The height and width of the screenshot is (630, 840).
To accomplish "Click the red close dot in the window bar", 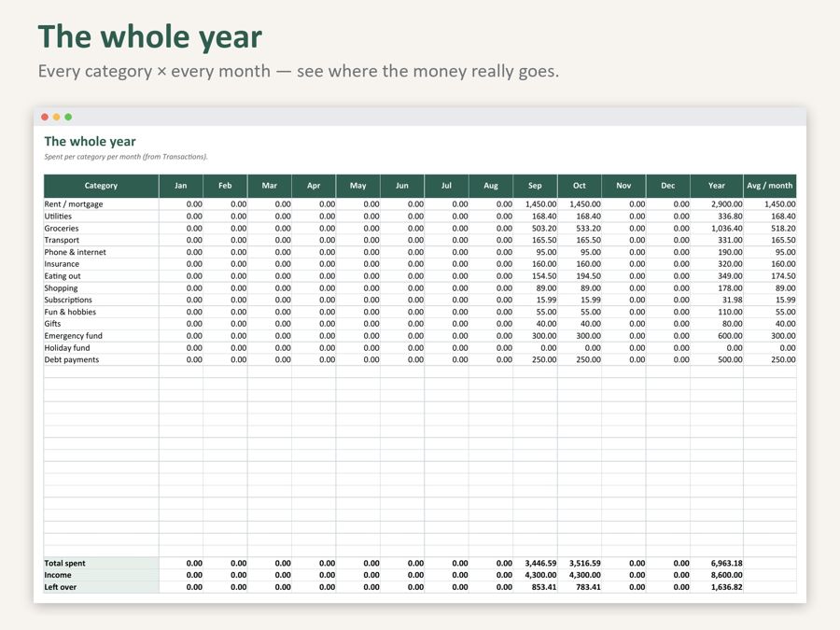I will click(x=45, y=117).
